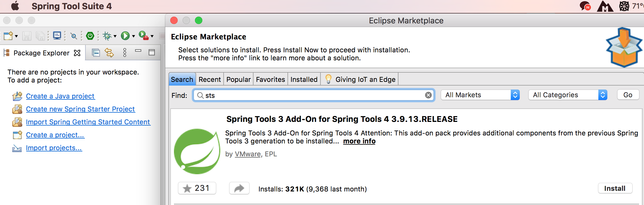Screen dimensions: 644x205
Task: Open the Package Explorer View Menu dots
Action: [x=125, y=53]
